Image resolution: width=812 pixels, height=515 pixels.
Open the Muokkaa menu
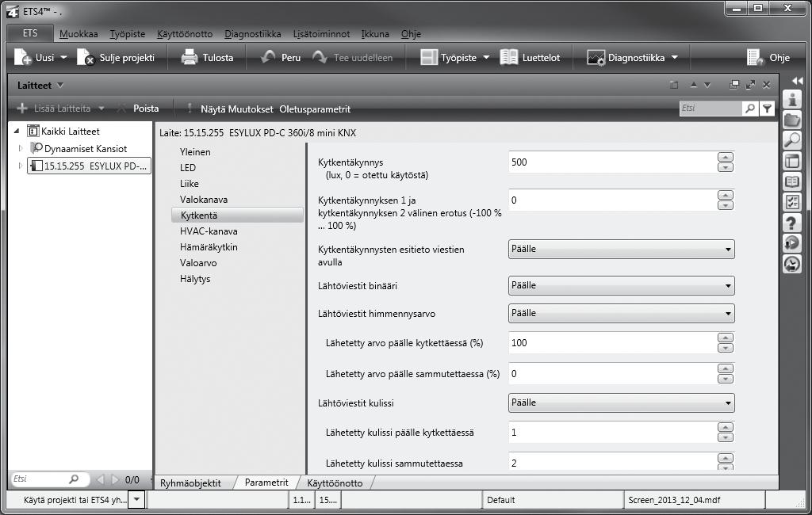click(79, 33)
